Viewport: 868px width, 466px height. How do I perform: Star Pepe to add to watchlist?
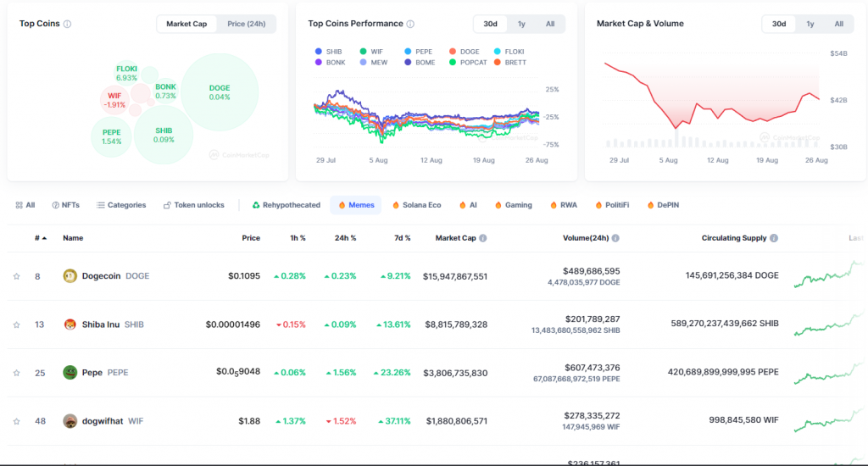coord(17,373)
